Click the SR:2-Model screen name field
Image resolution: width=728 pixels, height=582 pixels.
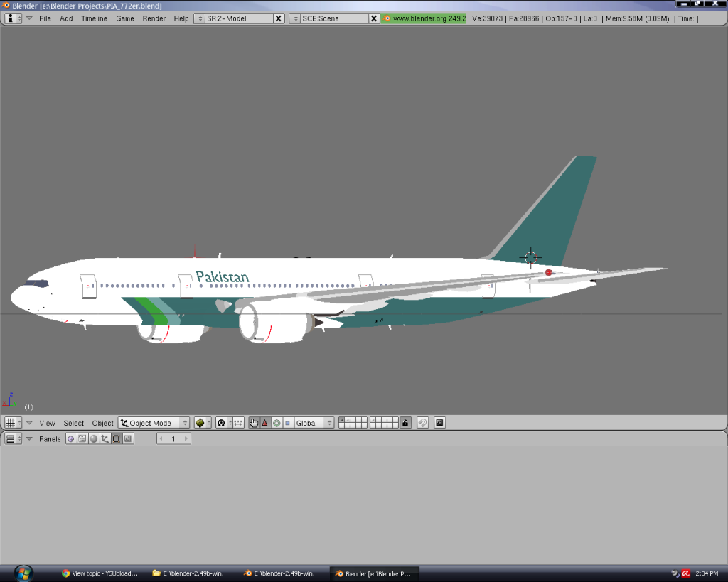[x=239, y=18]
